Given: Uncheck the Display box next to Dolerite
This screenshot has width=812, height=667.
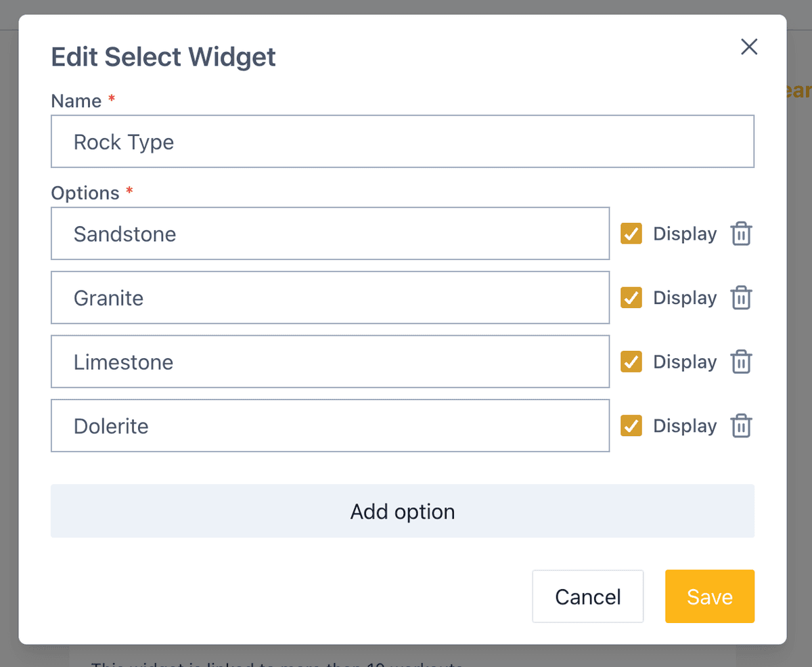Looking at the screenshot, I should point(631,425).
